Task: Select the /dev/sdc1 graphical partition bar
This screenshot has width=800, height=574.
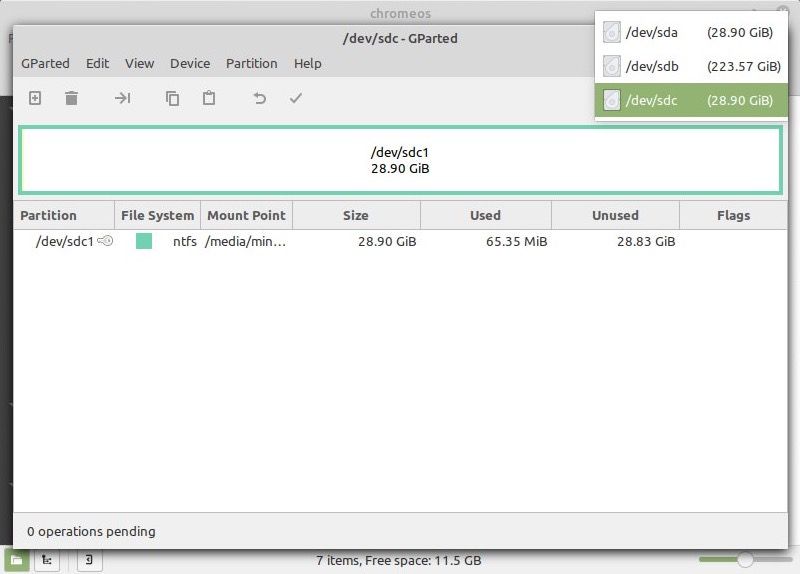Action: [x=400, y=160]
